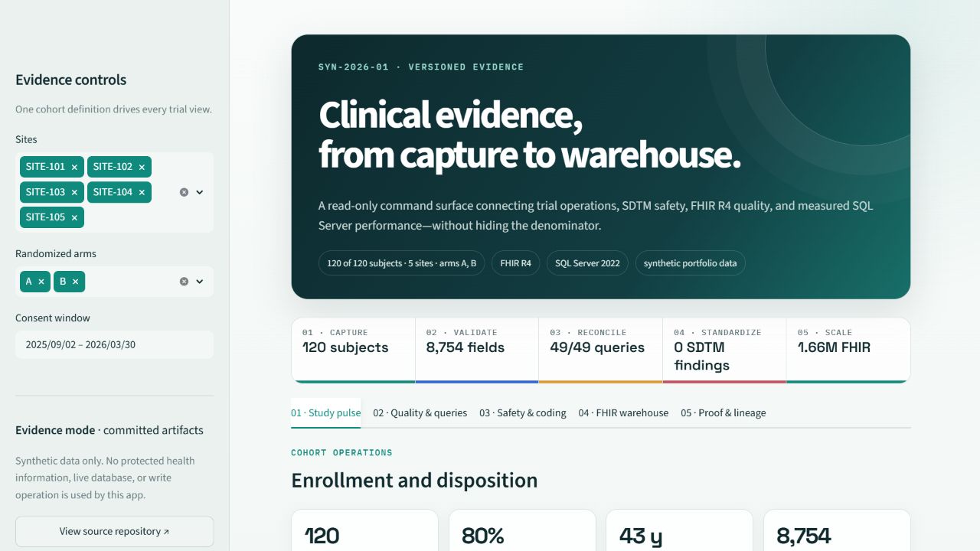Click the 80% metric card

click(522, 530)
